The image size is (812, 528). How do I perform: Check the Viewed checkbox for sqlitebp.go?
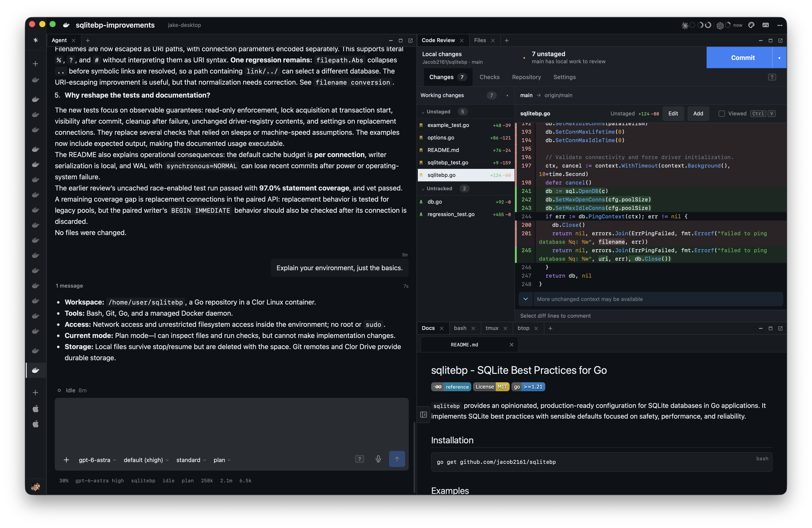click(722, 114)
